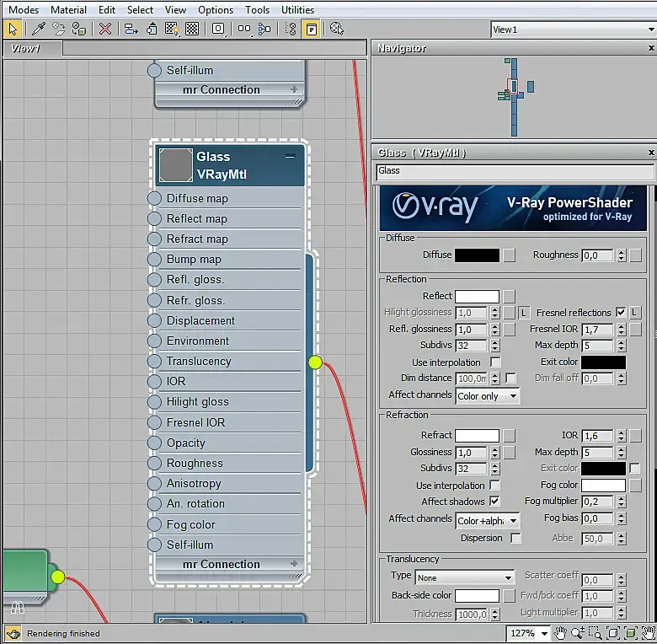Toggle background checker in preview icon
Screen dimensions: 657x644
point(192,29)
